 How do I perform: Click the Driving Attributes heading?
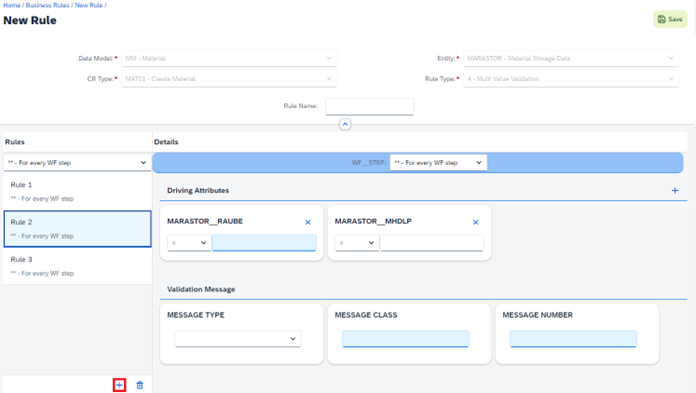pyautogui.click(x=198, y=191)
